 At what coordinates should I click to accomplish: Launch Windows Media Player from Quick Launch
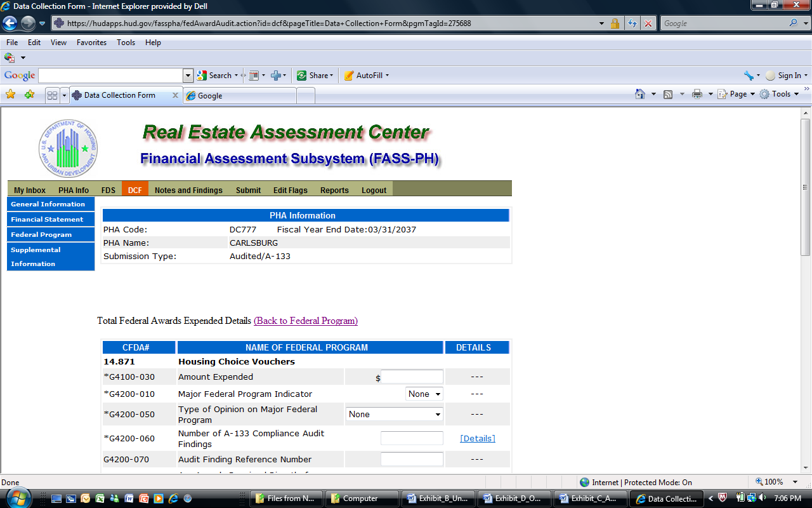(159, 498)
